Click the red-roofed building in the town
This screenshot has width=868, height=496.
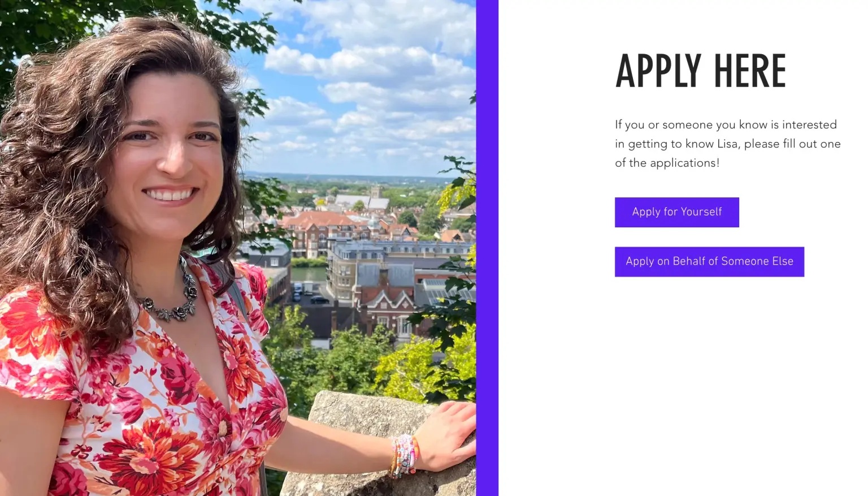click(318, 226)
